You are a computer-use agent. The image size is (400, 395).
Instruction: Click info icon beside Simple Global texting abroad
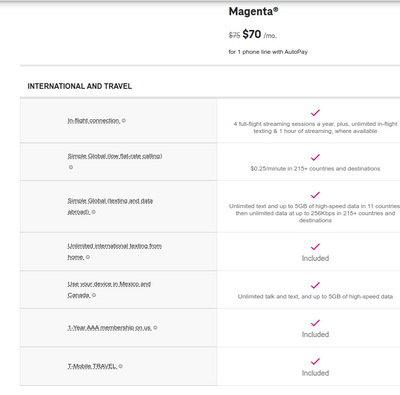click(x=93, y=212)
